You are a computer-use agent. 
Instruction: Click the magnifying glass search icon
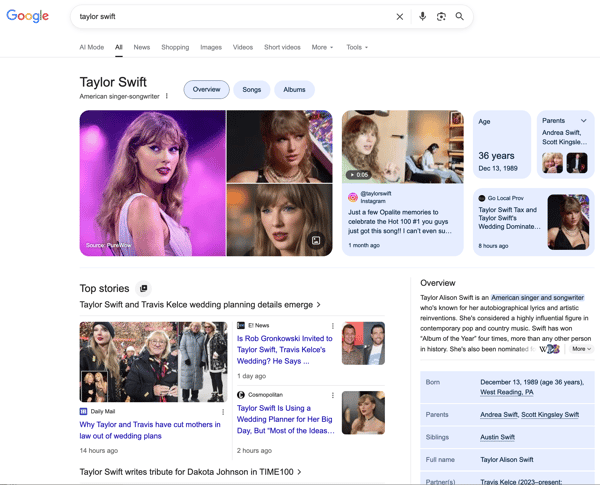pyautogui.click(x=460, y=16)
